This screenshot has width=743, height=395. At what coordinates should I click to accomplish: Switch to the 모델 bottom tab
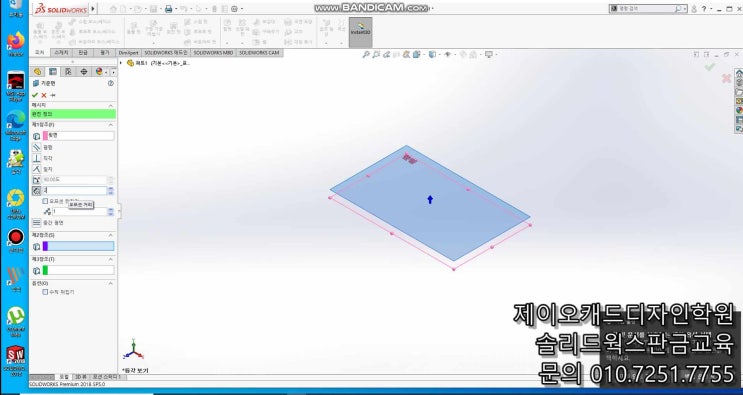(x=64, y=377)
